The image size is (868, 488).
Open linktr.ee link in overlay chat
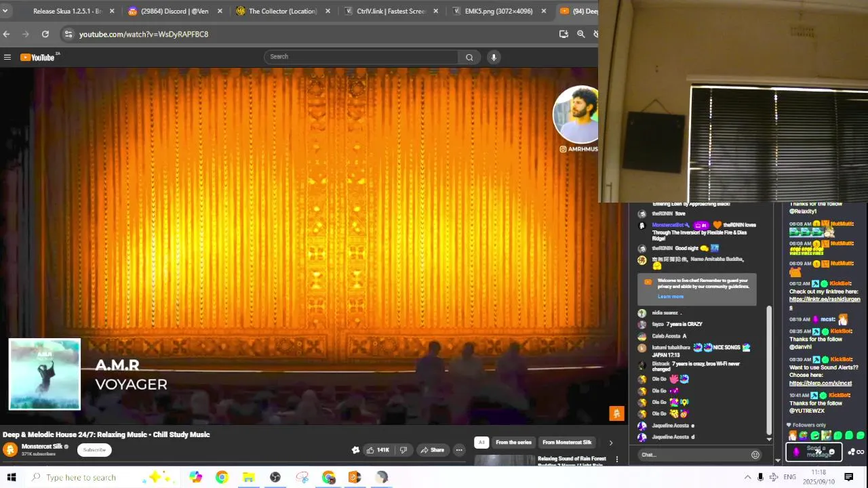point(825,302)
